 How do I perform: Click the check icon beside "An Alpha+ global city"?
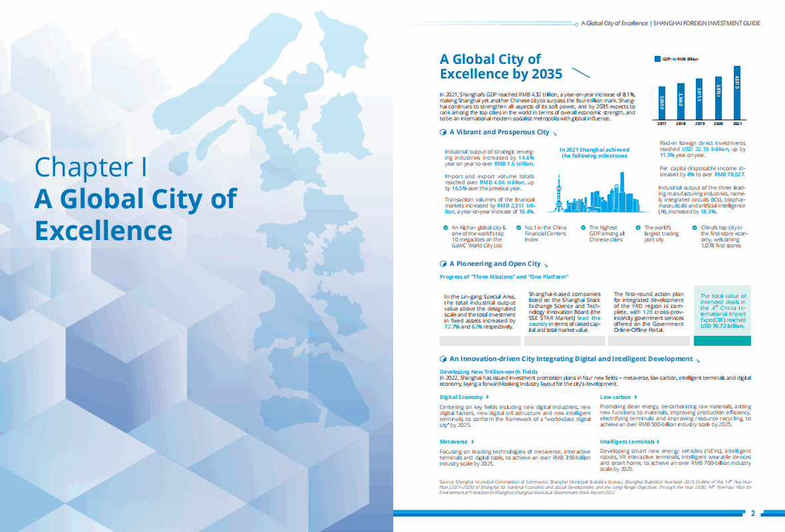pos(446,227)
